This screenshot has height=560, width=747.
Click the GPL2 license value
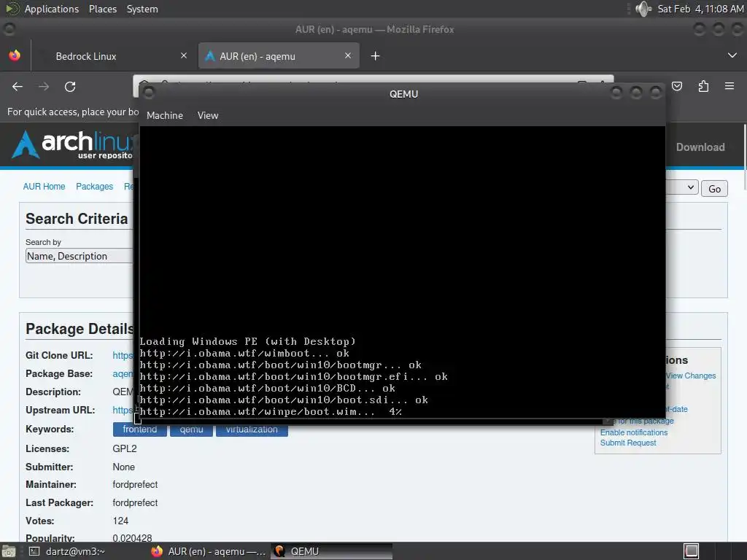pos(124,448)
